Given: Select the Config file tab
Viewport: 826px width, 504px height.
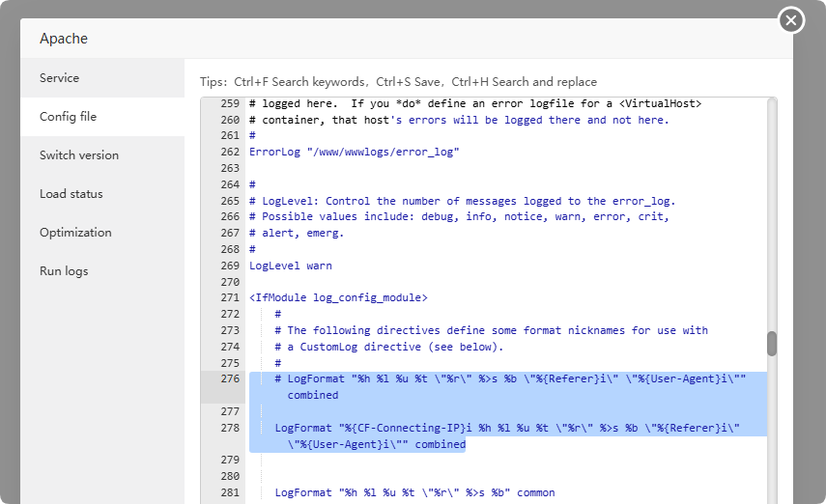Looking at the screenshot, I should (x=68, y=117).
